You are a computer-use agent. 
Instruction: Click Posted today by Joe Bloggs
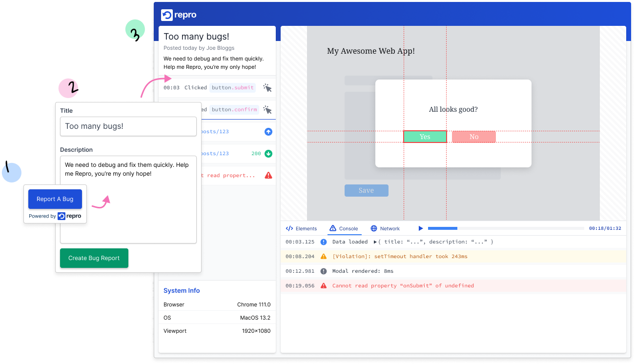tap(199, 48)
